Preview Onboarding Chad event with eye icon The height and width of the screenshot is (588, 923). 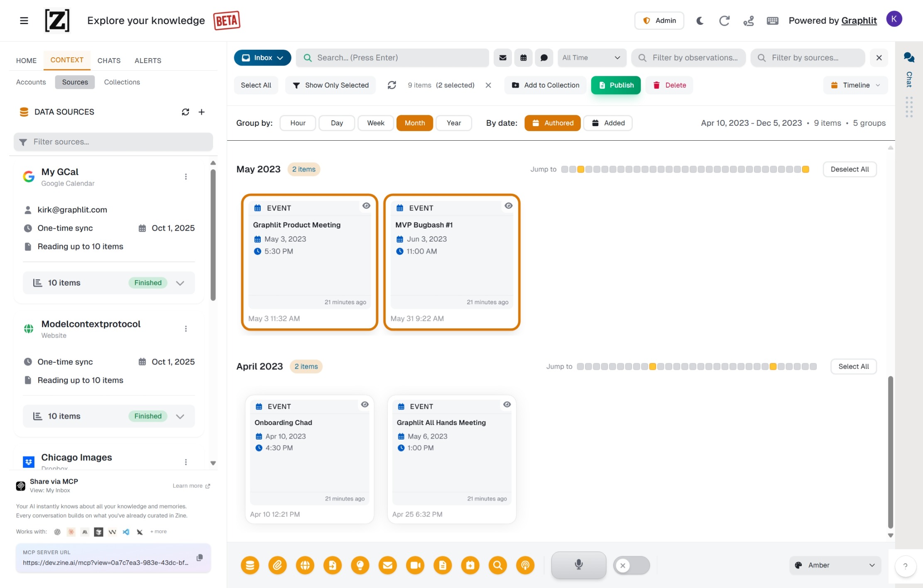(x=365, y=405)
